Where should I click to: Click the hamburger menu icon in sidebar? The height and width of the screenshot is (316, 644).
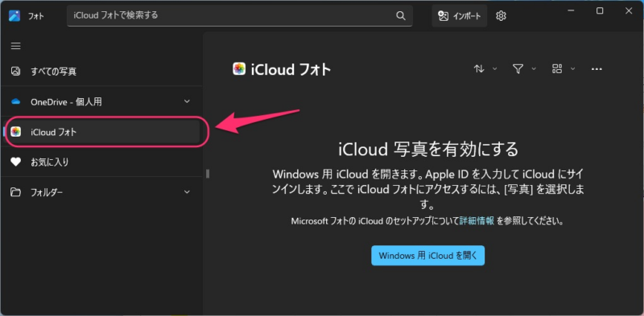click(x=15, y=46)
